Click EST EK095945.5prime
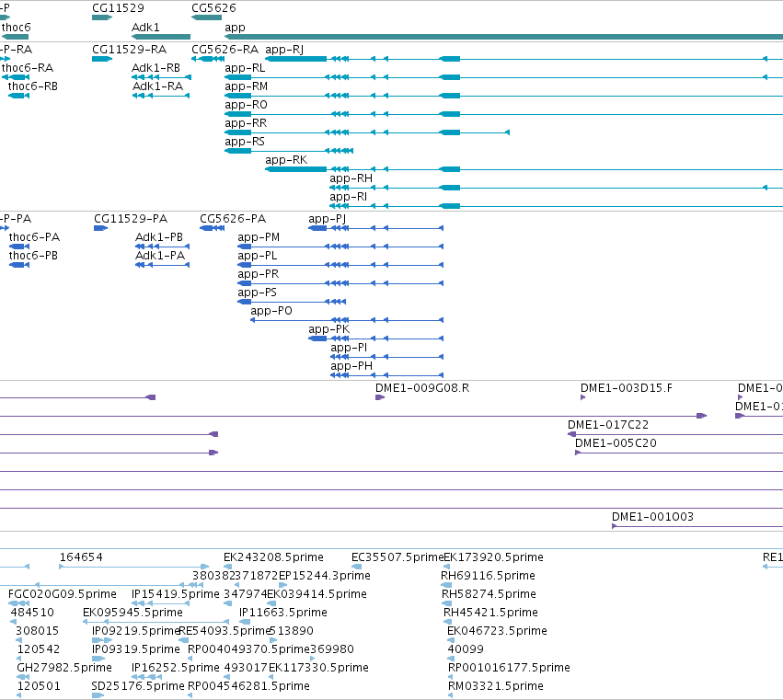Screen dimensions: 783x700 click(132, 613)
